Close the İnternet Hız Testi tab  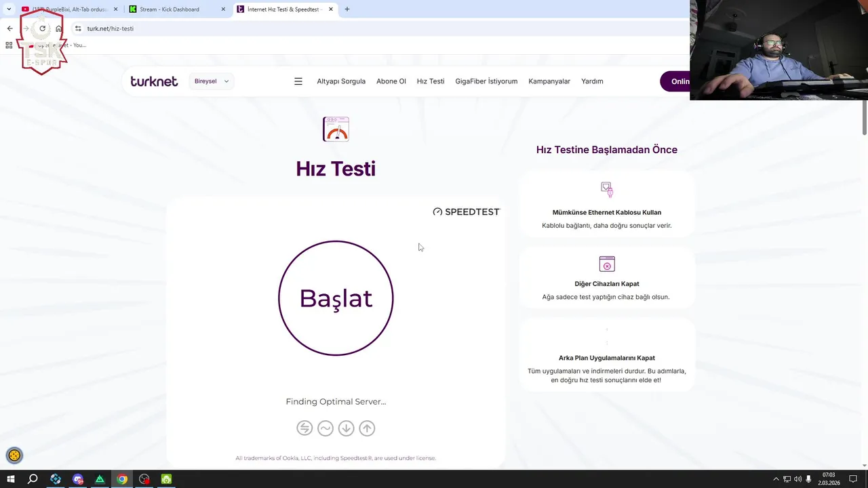click(331, 9)
